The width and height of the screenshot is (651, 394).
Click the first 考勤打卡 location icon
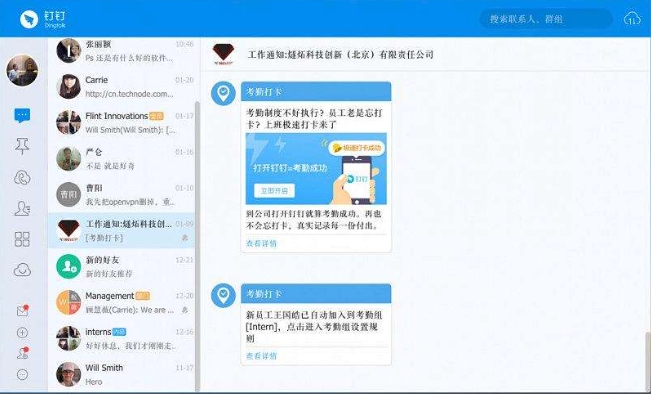click(x=223, y=93)
